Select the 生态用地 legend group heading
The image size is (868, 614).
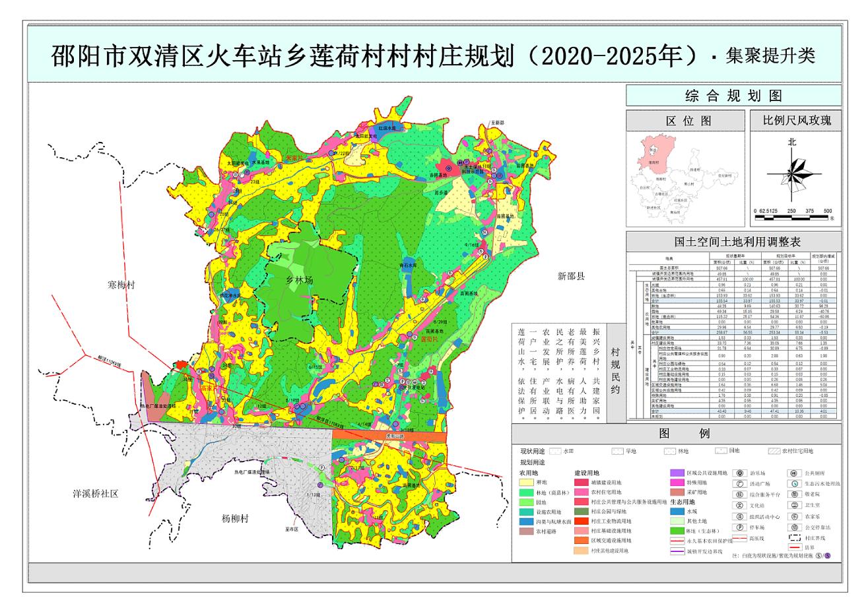coord(683,502)
